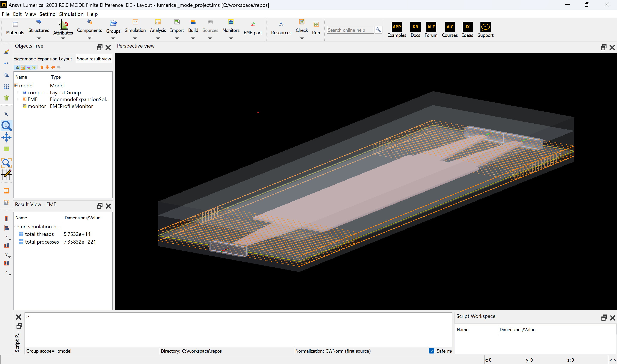Run the simulation

(316, 28)
